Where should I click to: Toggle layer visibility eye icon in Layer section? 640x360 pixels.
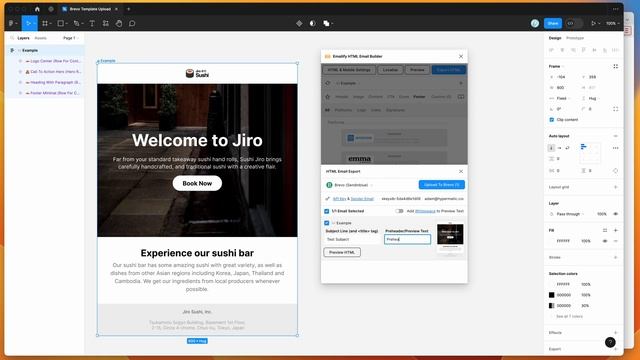(616, 214)
